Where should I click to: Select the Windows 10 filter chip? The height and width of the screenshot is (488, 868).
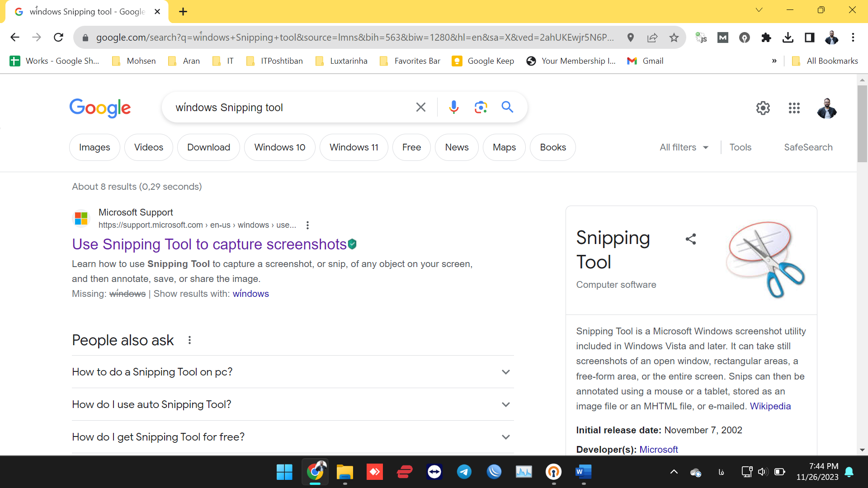click(280, 147)
